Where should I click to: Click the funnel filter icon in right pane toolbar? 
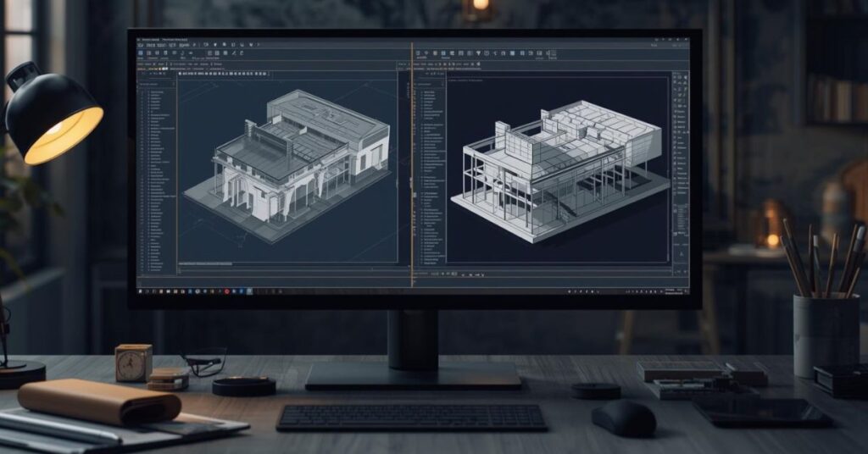(x=478, y=53)
